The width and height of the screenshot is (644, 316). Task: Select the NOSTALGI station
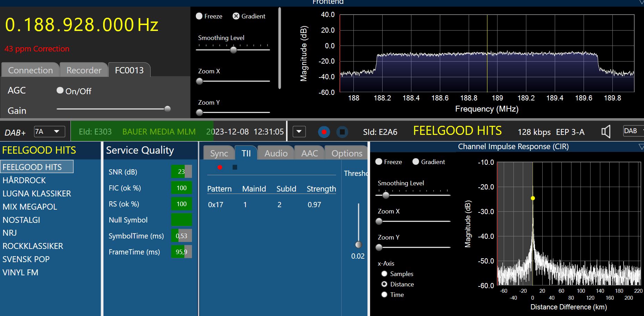pos(22,220)
